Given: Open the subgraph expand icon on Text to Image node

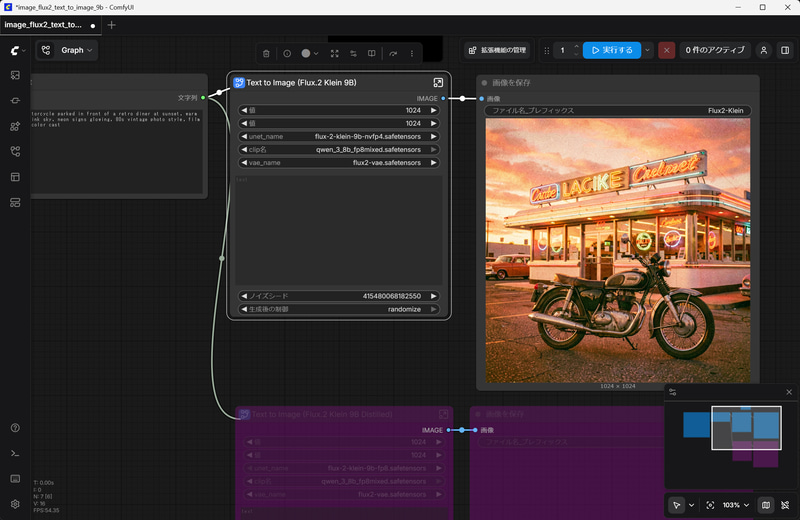Looking at the screenshot, I should (x=438, y=83).
